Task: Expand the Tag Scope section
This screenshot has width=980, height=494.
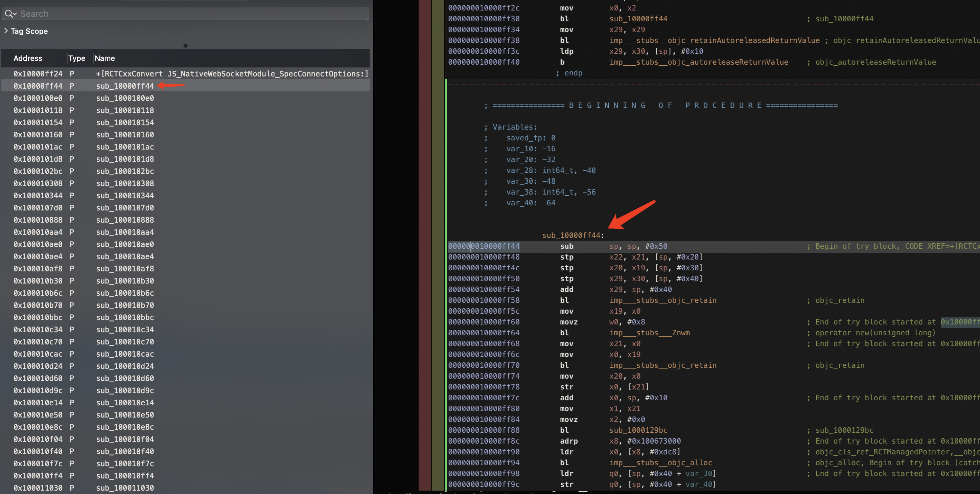Action: [6, 31]
